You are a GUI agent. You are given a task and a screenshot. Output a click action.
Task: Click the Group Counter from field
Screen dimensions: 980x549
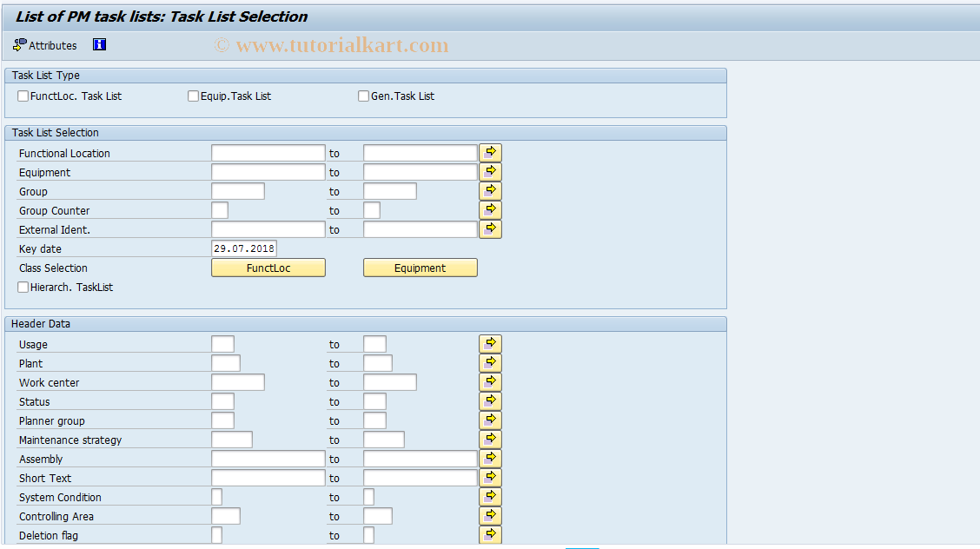[220, 210]
